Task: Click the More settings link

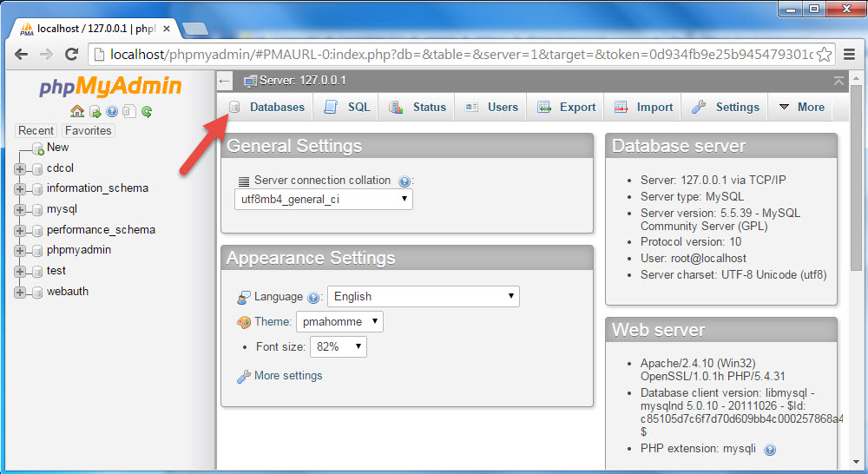Action: click(x=287, y=376)
